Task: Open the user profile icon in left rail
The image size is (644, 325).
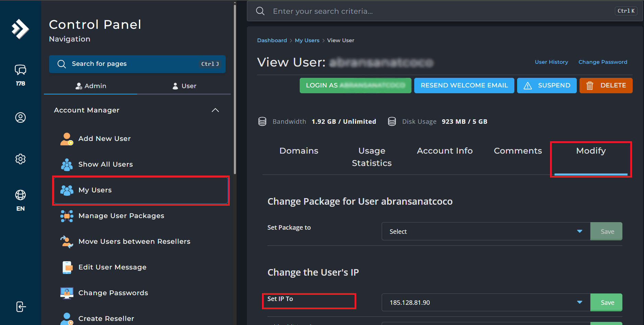Action: tap(20, 118)
